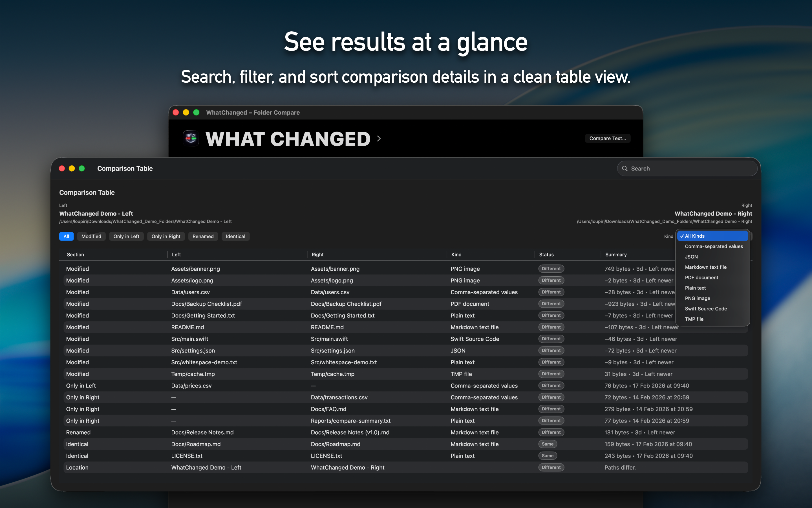Image resolution: width=812 pixels, height=508 pixels.
Task: Click Same badge on Docs/Roadmap.md row
Action: coord(548,444)
